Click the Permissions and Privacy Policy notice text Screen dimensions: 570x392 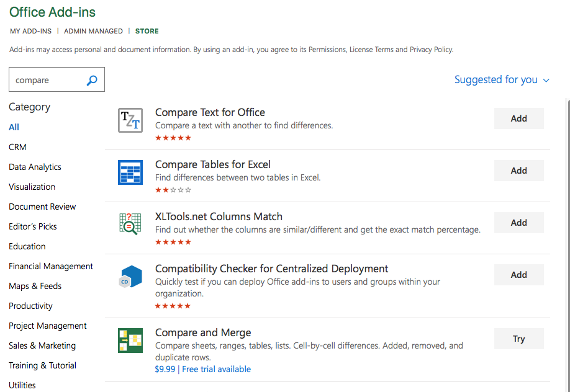(x=231, y=50)
